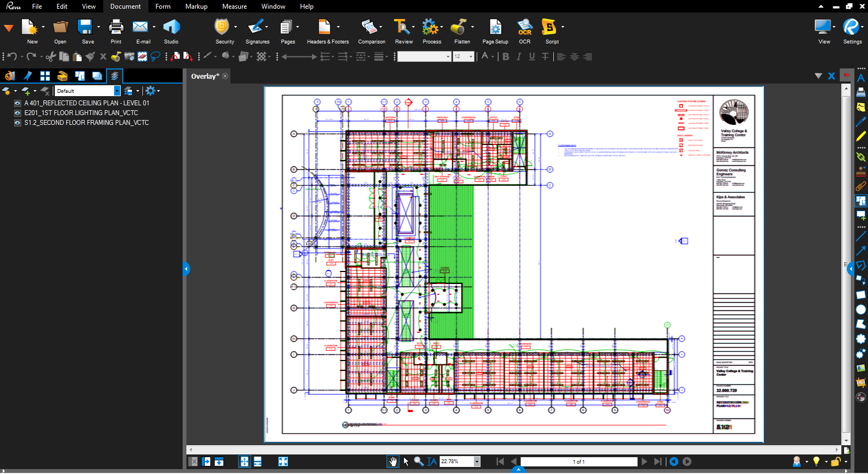Switch to the Overlay document tab

[204, 77]
